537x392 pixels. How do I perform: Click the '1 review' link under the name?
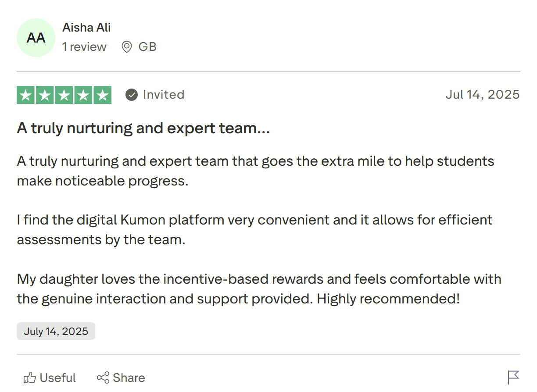[84, 47]
